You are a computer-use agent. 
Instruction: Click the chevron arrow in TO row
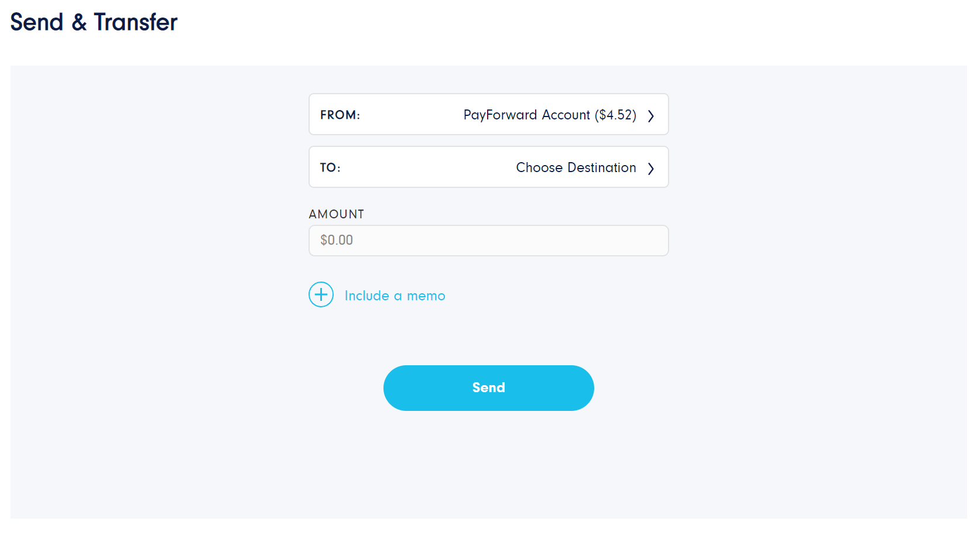click(x=650, y=169)
